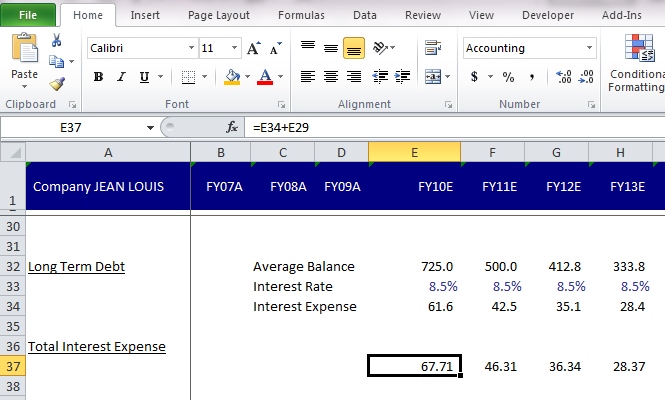Open the font name dropdown
The height and width of the screenshot is (400, 665).
tap(191, 48)
